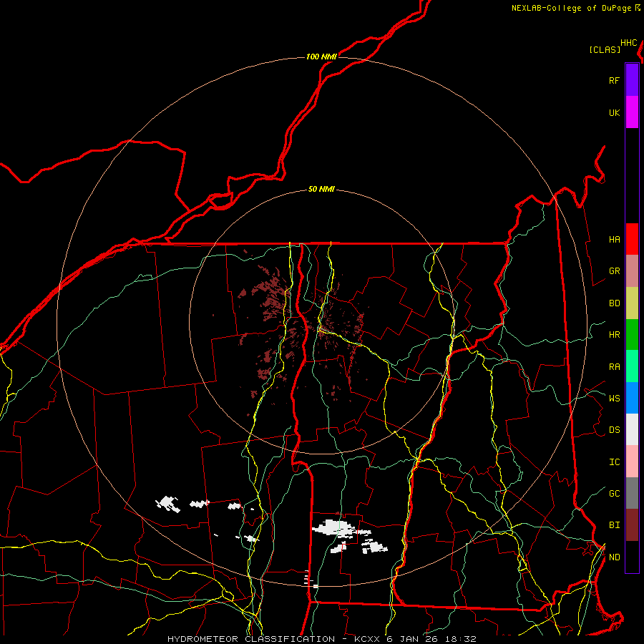Click the IC pink legend swatch
This screenshot has width=644, height=644.
click(x=632, y=462)
